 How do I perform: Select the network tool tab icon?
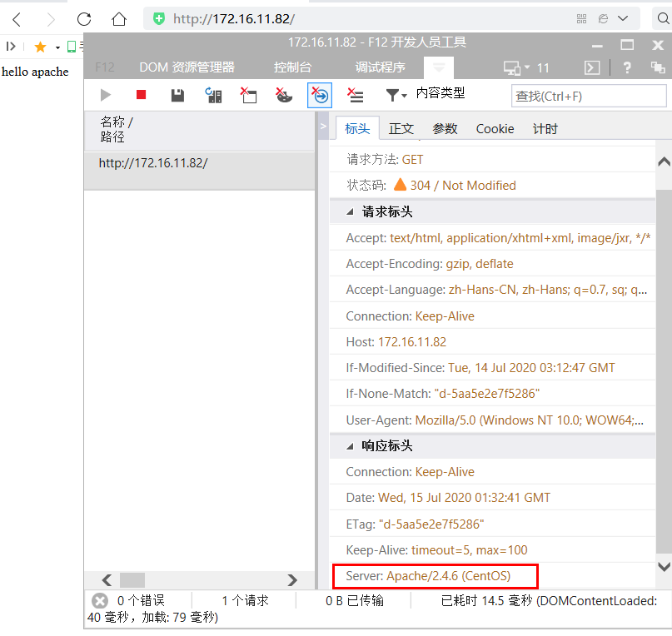pyautogui.click(x=439, y=67)
